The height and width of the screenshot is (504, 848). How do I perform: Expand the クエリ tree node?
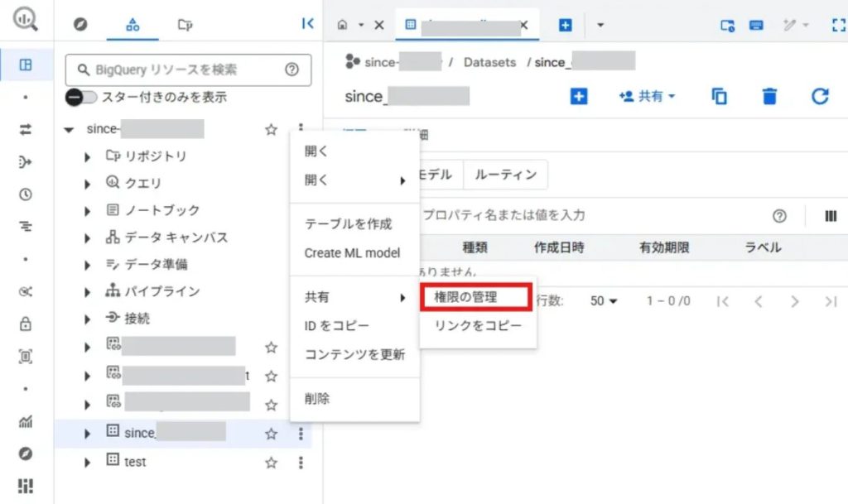tap(87, 184)
